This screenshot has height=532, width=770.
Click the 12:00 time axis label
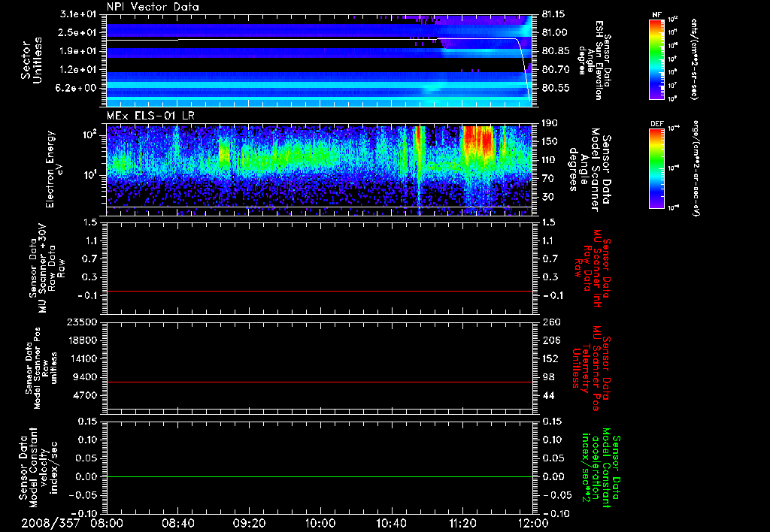coord(532,522)
